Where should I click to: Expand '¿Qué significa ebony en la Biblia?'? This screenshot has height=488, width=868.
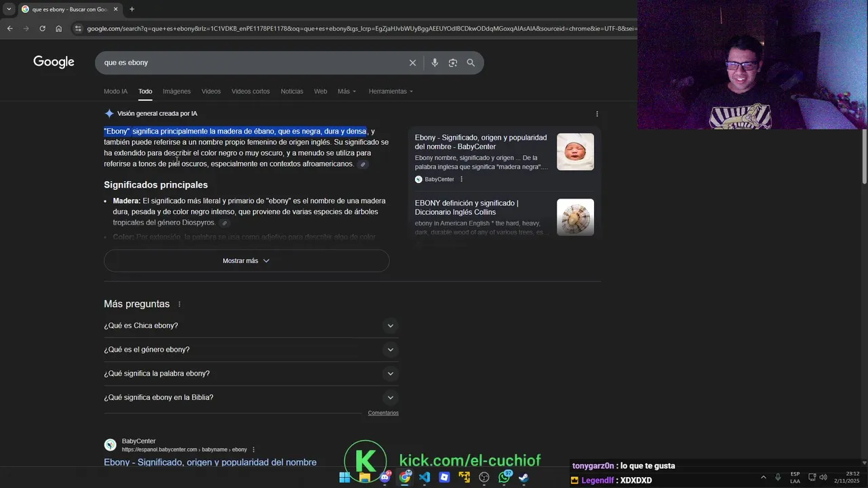(251, 397)
